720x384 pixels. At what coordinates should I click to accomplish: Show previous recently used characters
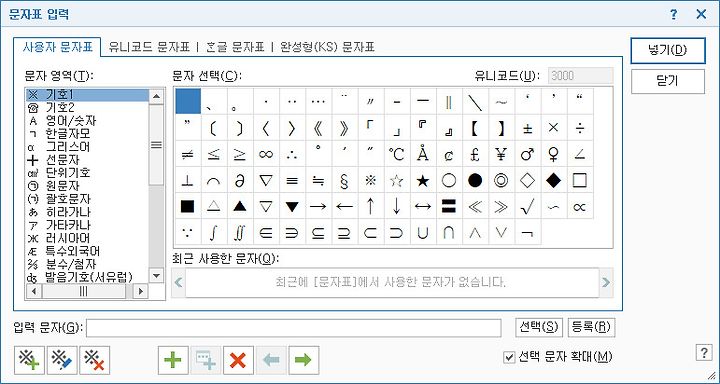(x=179, y=282)
